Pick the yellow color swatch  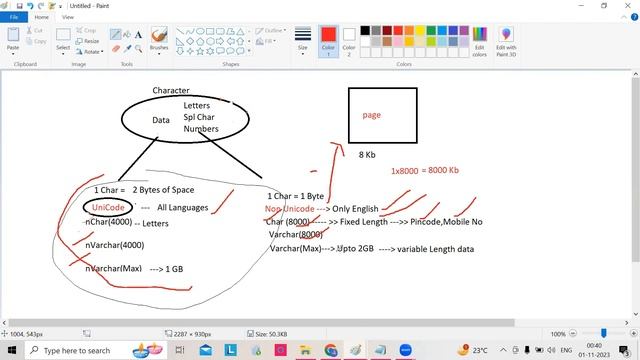tap(420, 31)
